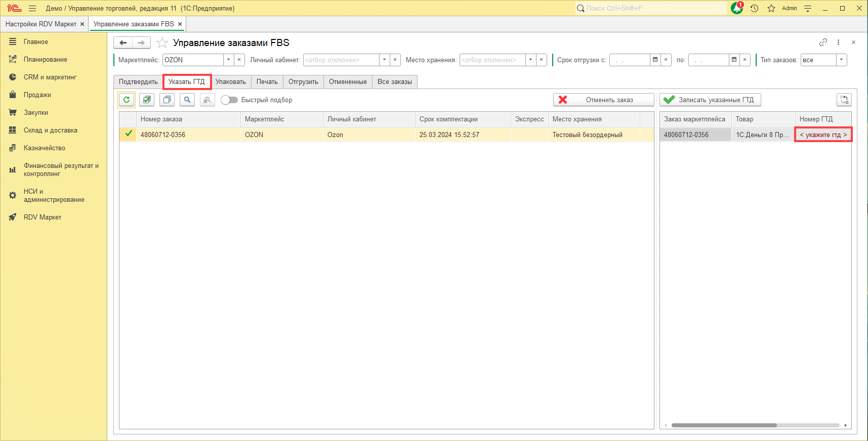Expand the Маркетплейс dropdown
This screenshot has height=441, width=868.
[x=229, y=60]
